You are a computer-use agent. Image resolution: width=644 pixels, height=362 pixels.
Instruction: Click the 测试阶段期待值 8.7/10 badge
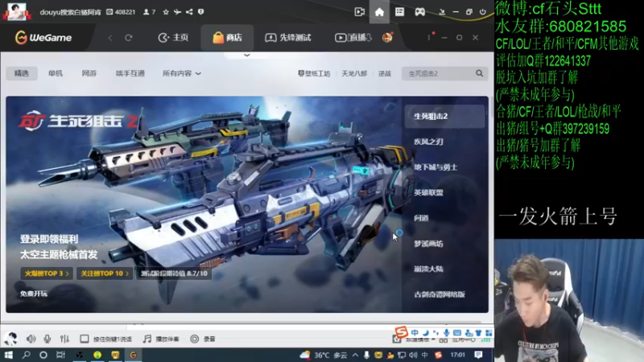(174, 274)
